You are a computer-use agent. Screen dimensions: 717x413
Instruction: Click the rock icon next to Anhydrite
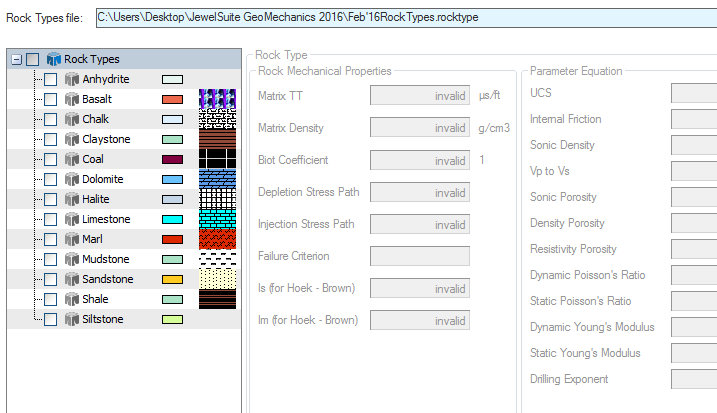click(x=71, y=79)
